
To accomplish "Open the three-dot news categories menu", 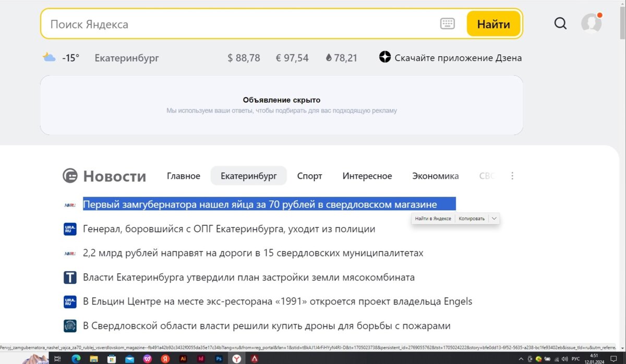I will click(x=512, y=176).
